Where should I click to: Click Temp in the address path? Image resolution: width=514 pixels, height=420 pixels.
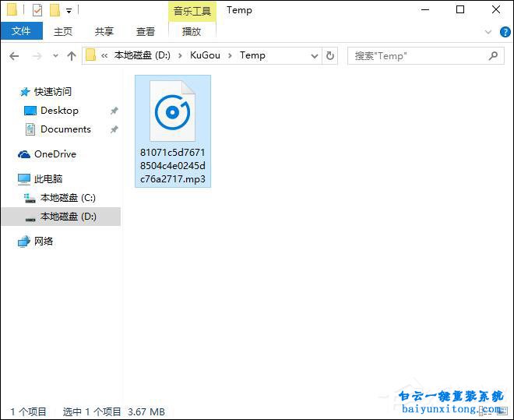(252, 55)
